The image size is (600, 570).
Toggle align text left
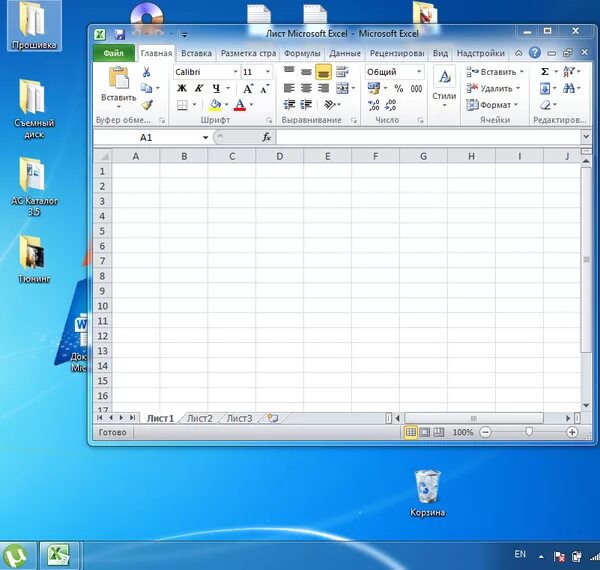[x=289, y=88]
